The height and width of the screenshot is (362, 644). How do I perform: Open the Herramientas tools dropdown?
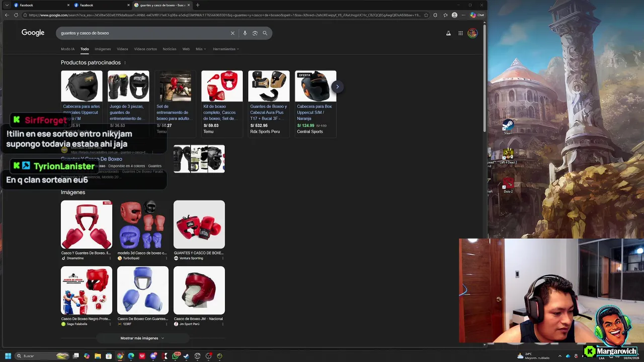coord(226,49)
